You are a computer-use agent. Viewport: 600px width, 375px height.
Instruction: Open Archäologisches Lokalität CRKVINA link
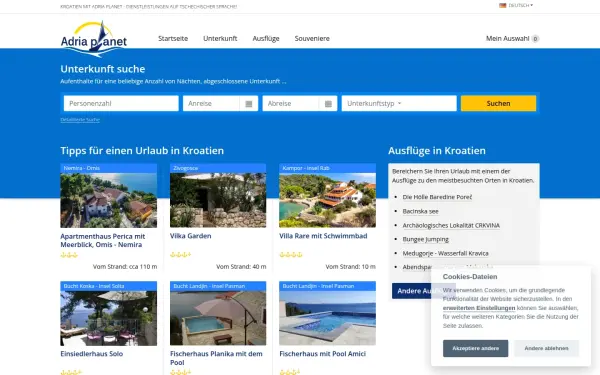tap(451, 225)
